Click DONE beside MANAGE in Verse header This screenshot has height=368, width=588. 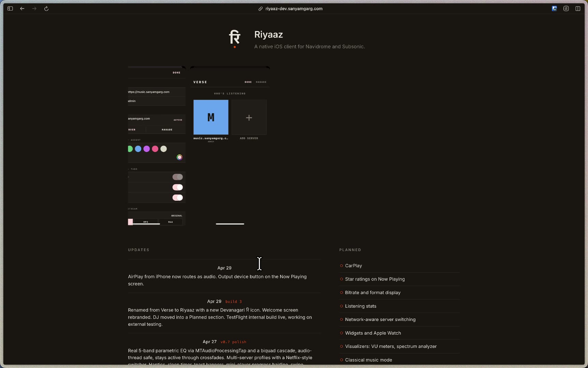coord(248,82)
